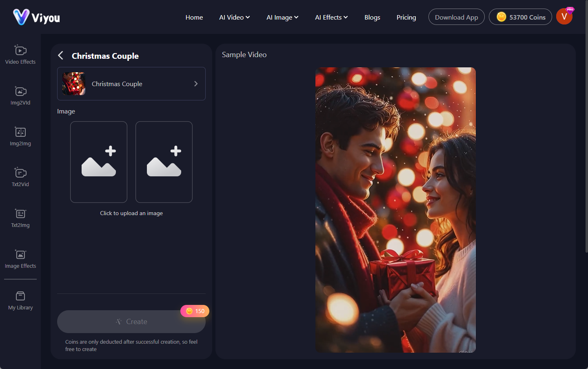Viewport: 588px width, 369px height.
Task: Select the Img2Vid sidebar tool
Action: [x=20, y=96]
